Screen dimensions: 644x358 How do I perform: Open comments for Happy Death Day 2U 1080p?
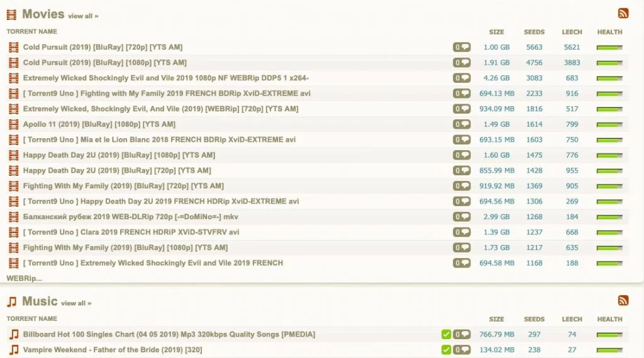click(462, 155)
